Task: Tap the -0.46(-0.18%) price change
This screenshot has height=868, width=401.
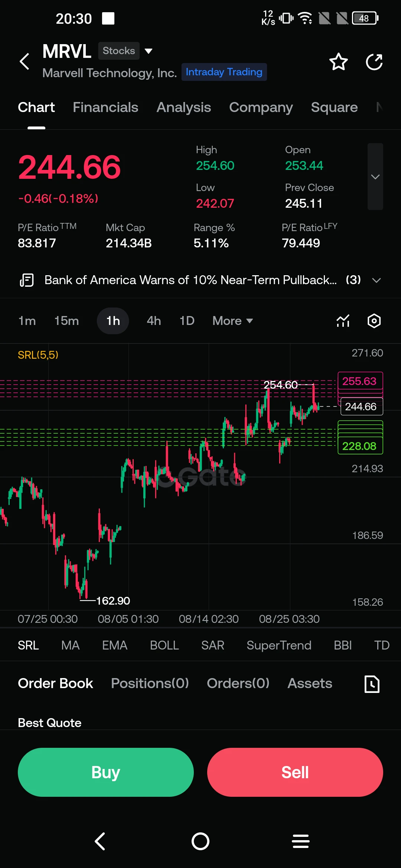Action: click(x=58, y=199)
